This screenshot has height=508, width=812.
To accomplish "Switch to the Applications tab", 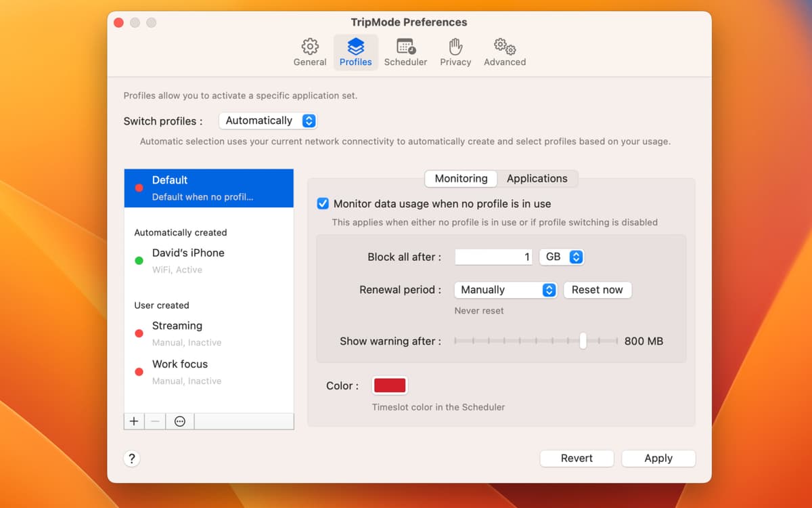I will tap(537, 179).
